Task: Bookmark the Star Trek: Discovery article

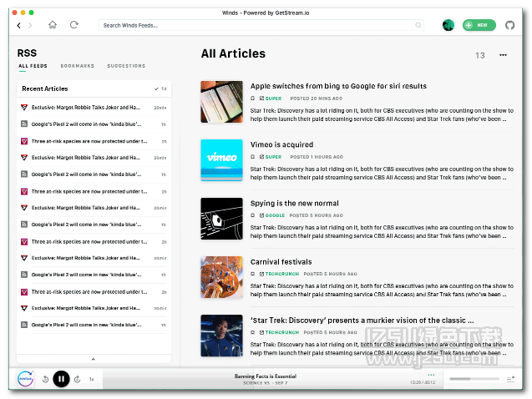Action: (x=252, y=332)
